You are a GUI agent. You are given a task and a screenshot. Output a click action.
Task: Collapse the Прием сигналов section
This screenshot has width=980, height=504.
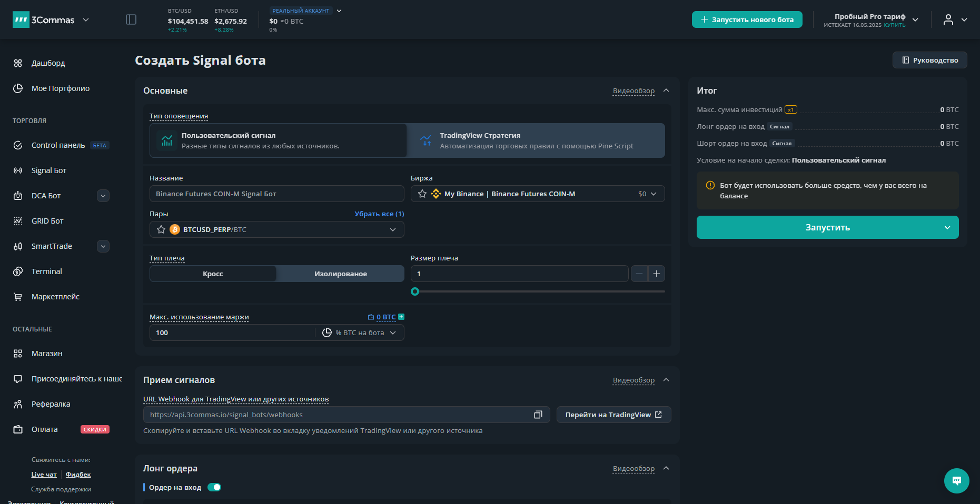(x=666, y=380)
